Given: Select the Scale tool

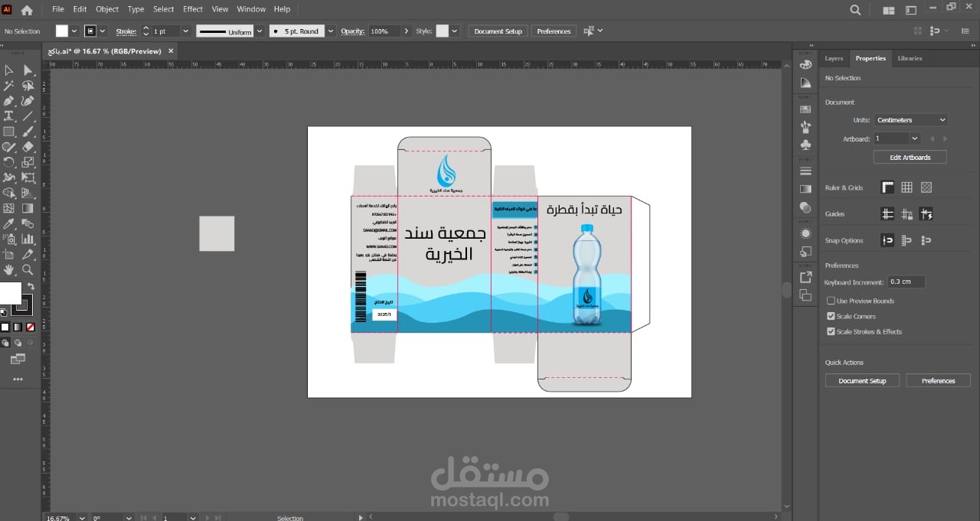Looking at the screenshot, I should 28,162.
